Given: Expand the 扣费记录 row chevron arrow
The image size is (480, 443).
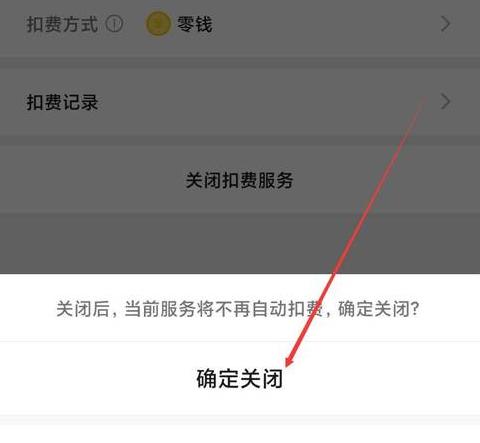Looking at the screenshot, I should [x=445, y=101].
